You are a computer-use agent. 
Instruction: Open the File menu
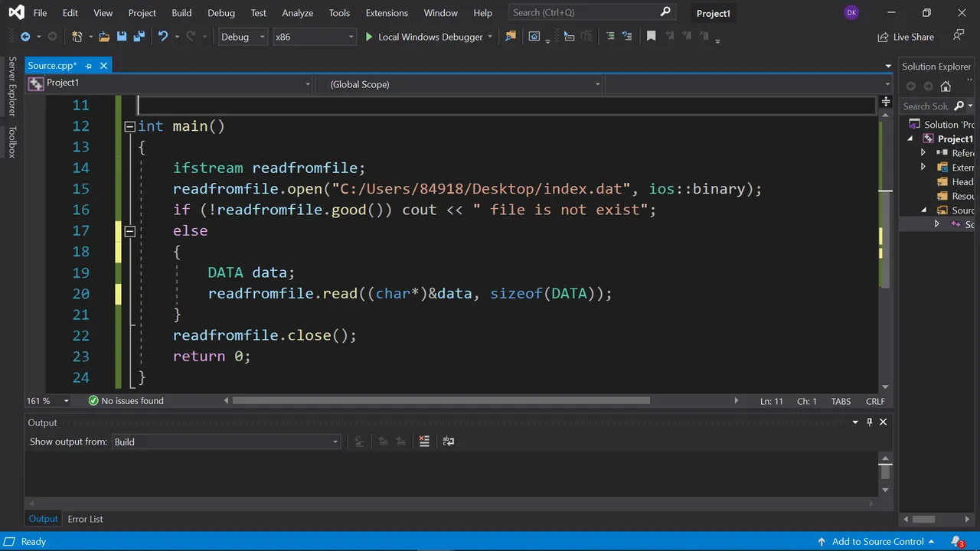point(40,13)
